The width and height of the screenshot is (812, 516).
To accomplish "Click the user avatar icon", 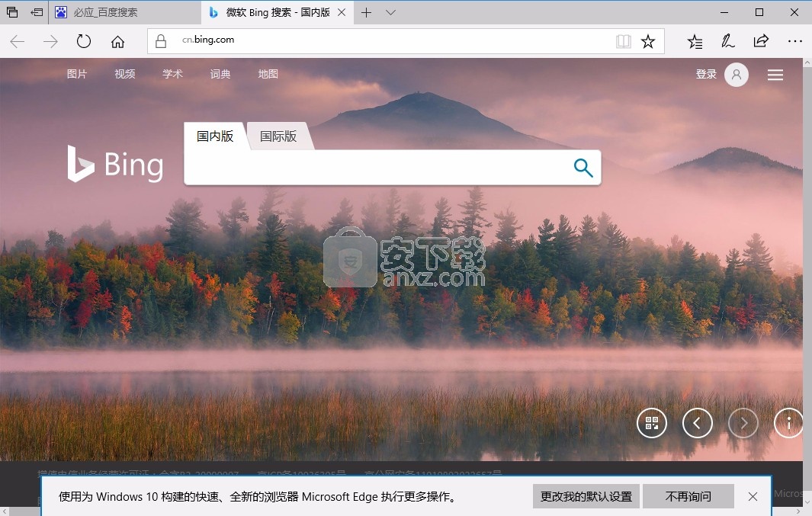I will [x=737, y=75].
